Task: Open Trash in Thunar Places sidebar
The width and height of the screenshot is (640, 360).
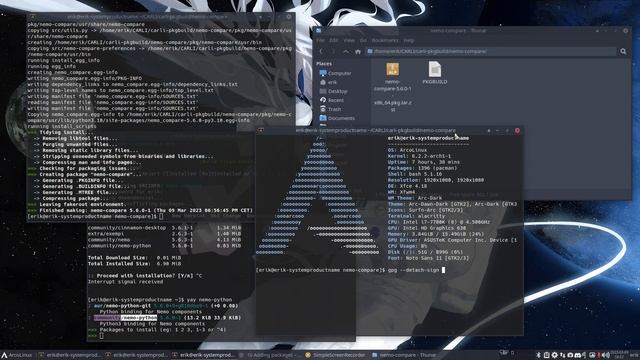Action: coord(330,109)
